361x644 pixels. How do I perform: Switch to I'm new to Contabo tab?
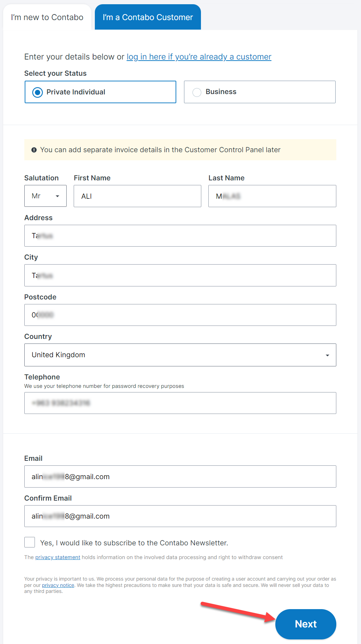(47, 17)
